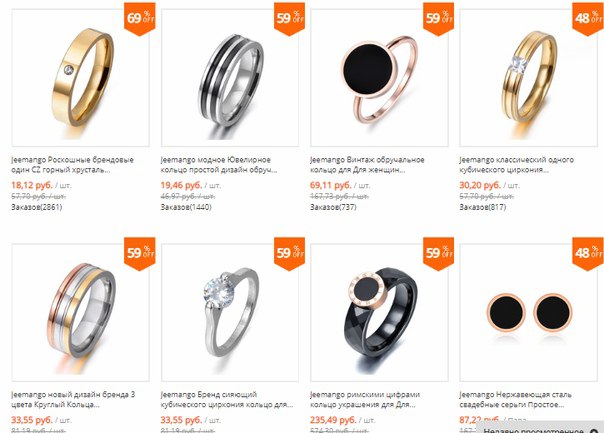Open the rose gold black disc ring thumbnail
Image resolution: width=604 pixels, height=433 pixels.
(379, 77)
